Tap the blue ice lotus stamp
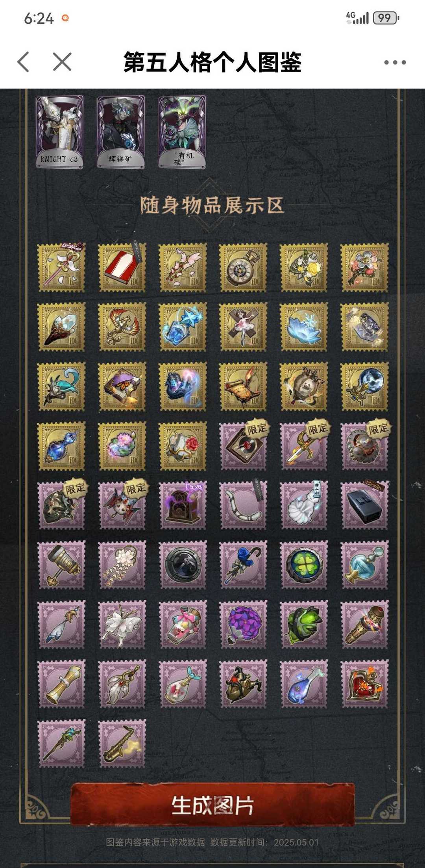Image resolution: width=425 pixels, height=868 pixels. (304, 327)
